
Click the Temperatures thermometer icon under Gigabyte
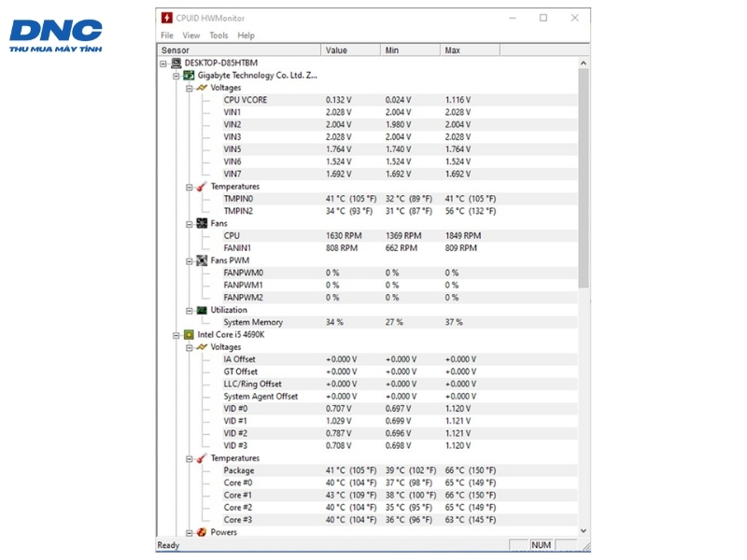point(202,187)
